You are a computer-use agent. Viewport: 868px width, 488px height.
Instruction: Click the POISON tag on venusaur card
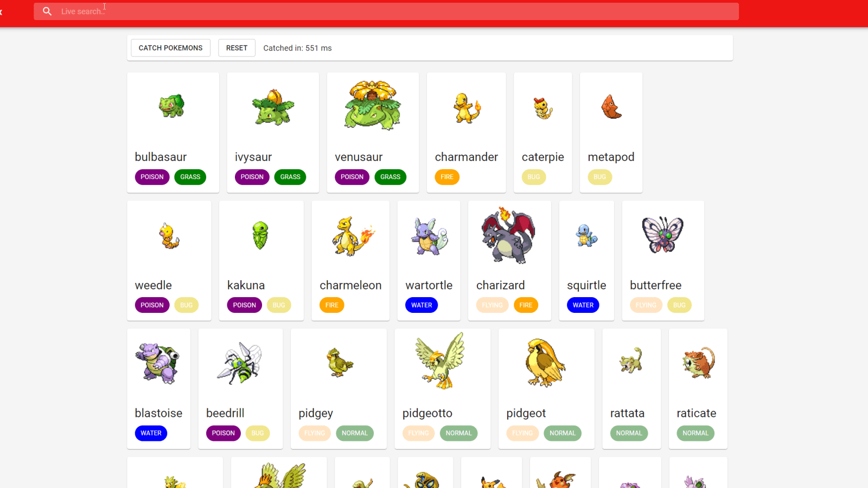coord(352,177)
